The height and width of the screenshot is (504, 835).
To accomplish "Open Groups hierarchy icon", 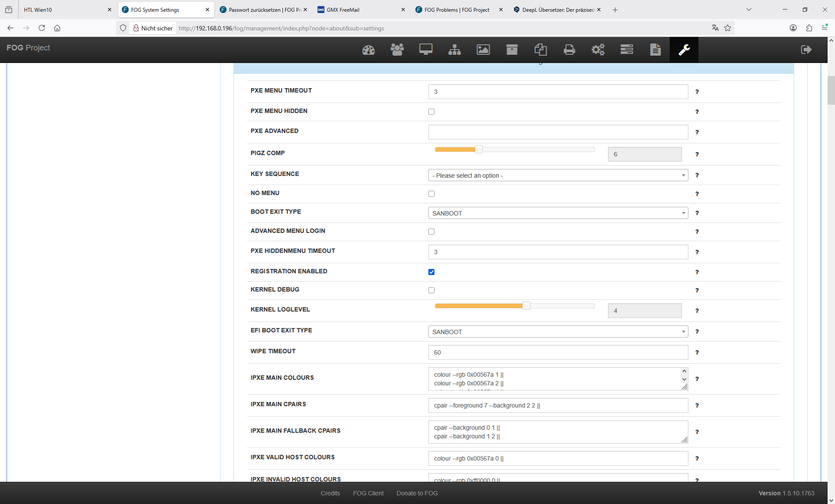I will (x=454, y=50).
